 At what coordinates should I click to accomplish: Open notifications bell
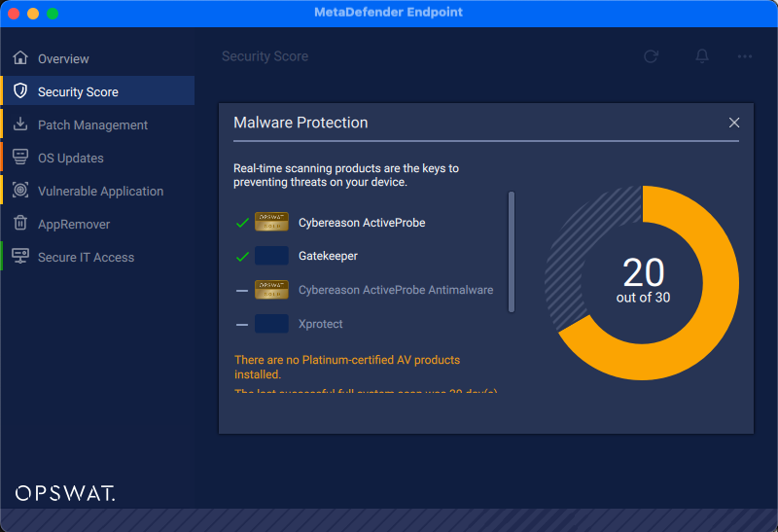702,56
